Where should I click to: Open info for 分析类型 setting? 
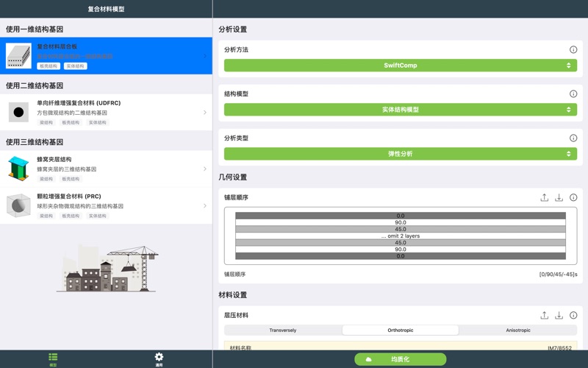[573, 138]
